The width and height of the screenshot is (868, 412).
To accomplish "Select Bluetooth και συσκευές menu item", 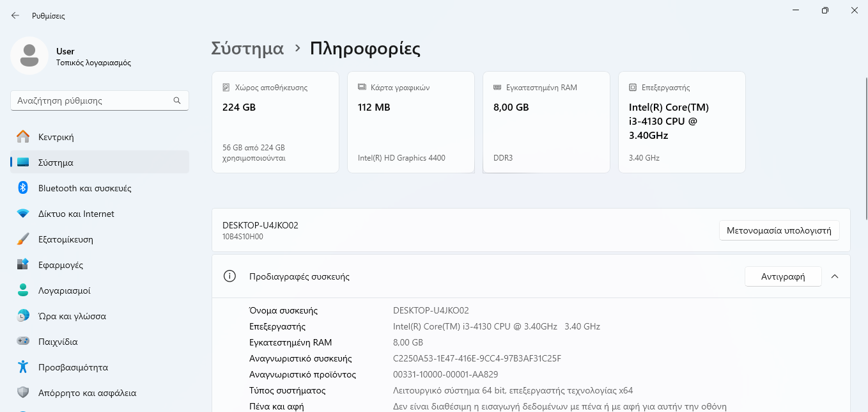I will coord(100,188).
